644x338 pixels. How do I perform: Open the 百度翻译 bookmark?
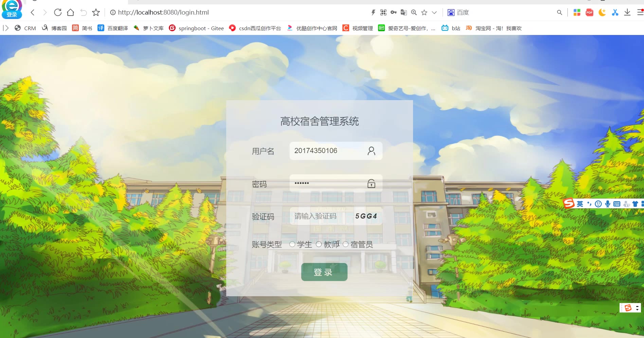[113, 28]
